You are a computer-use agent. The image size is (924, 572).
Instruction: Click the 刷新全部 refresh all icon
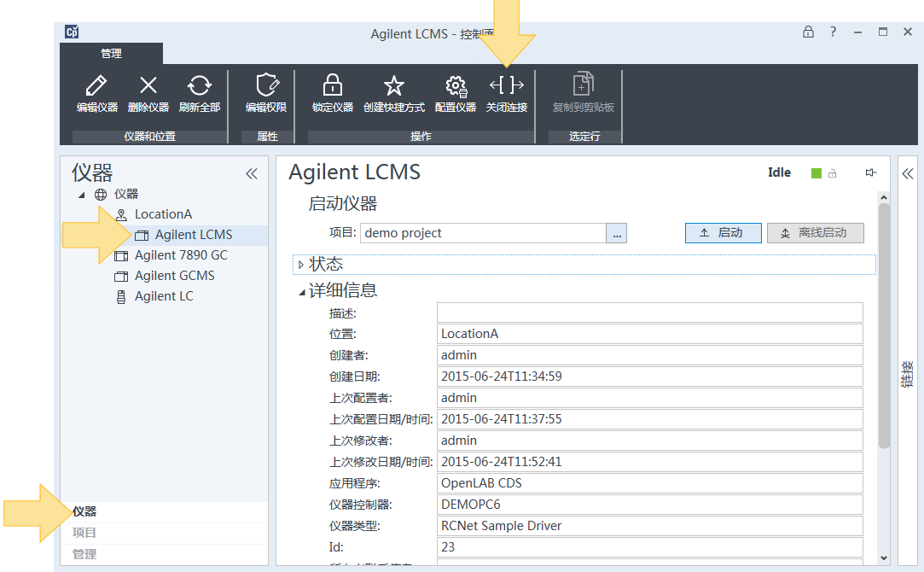[x=199, y=85]
